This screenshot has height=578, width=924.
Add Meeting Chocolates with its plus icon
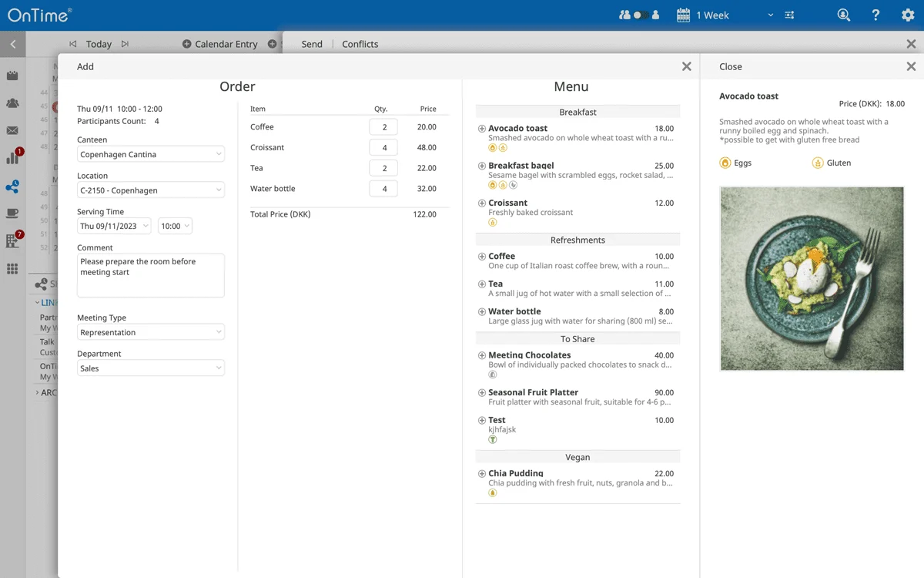[x=482, y=355]
